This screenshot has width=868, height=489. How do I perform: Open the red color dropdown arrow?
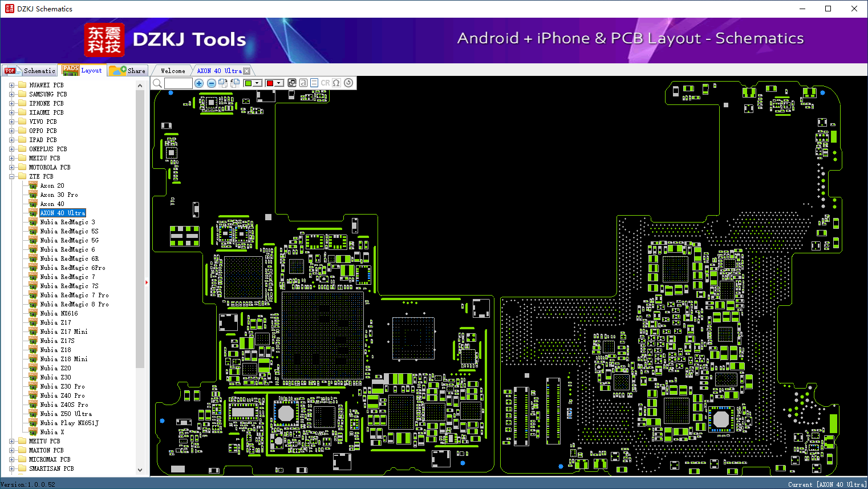pyautogui.click(x=279, y=83)
